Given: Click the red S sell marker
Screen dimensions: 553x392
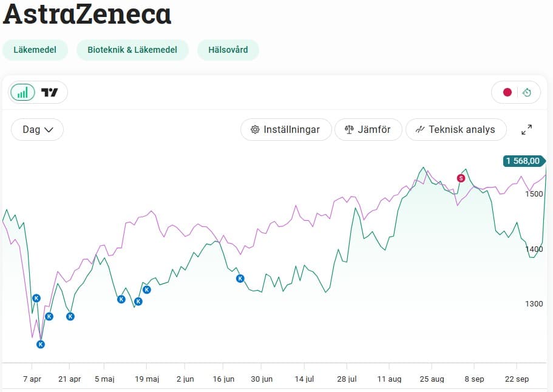Looking at the screenshot, I should coord(461,178).
